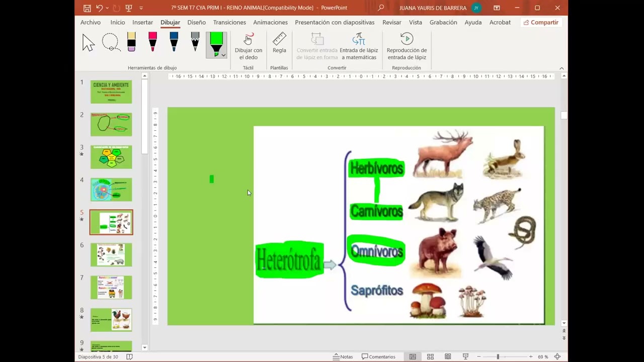Select slide 2 thumbnail

[x=111, y=124]
